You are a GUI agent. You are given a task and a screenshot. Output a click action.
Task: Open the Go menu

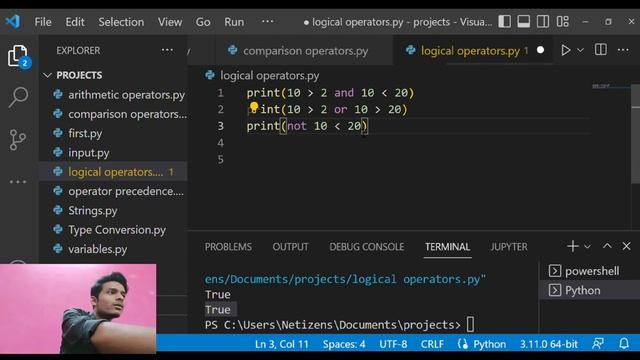pyautogui.click(x=203, y=22)
